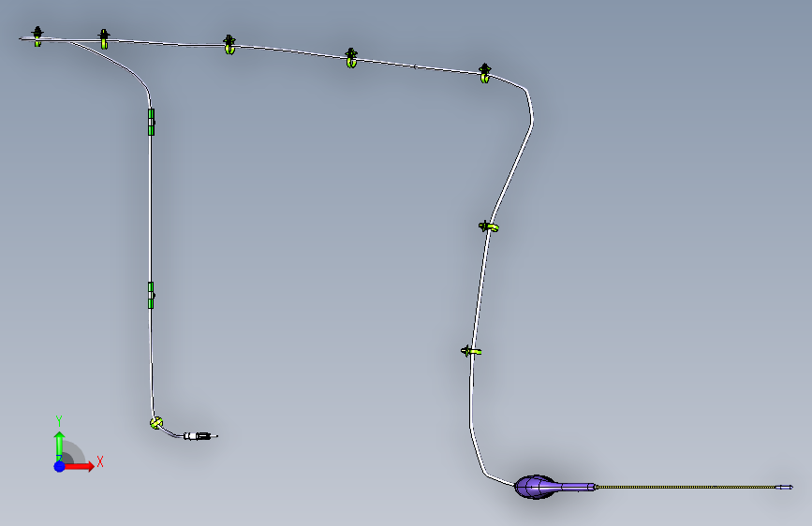Select the fourth clip from the left on the top cable

click(x=351, y=58)
